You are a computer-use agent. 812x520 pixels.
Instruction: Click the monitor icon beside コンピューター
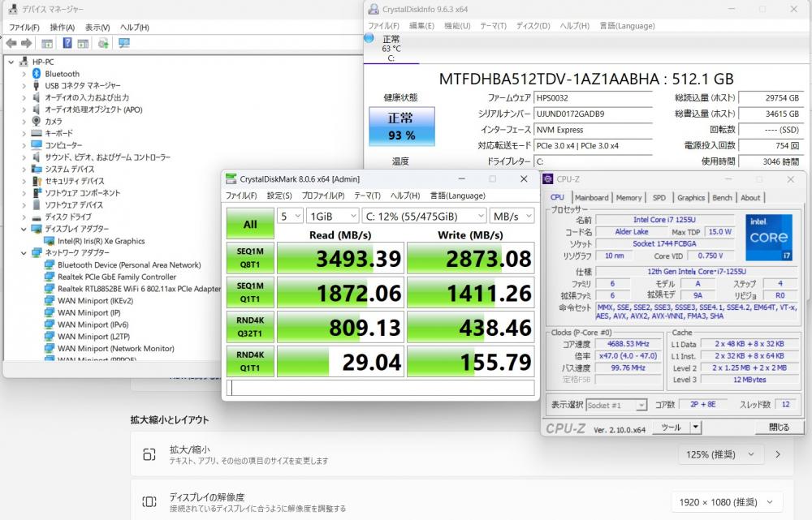point(37,145)
